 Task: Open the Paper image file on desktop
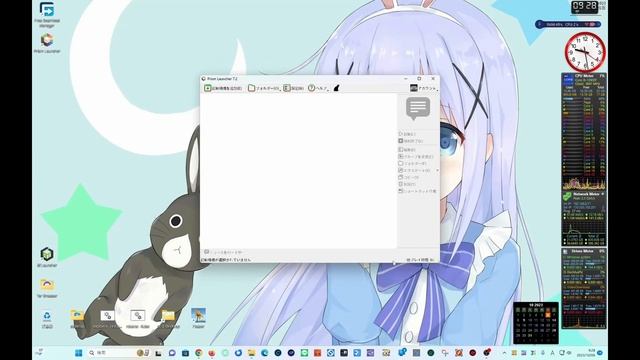[x=198, y=318]
